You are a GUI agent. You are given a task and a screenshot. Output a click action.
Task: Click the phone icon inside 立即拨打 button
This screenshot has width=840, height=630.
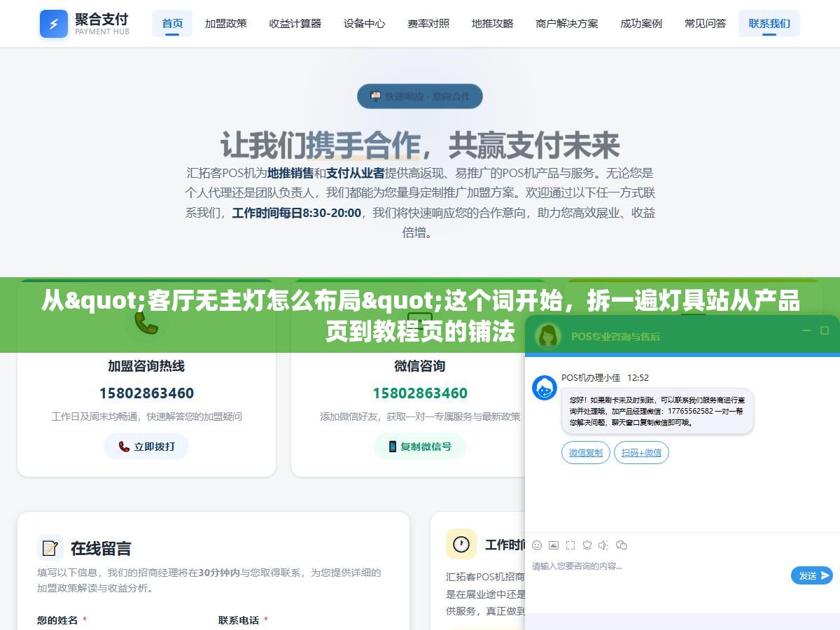point(124,447)
